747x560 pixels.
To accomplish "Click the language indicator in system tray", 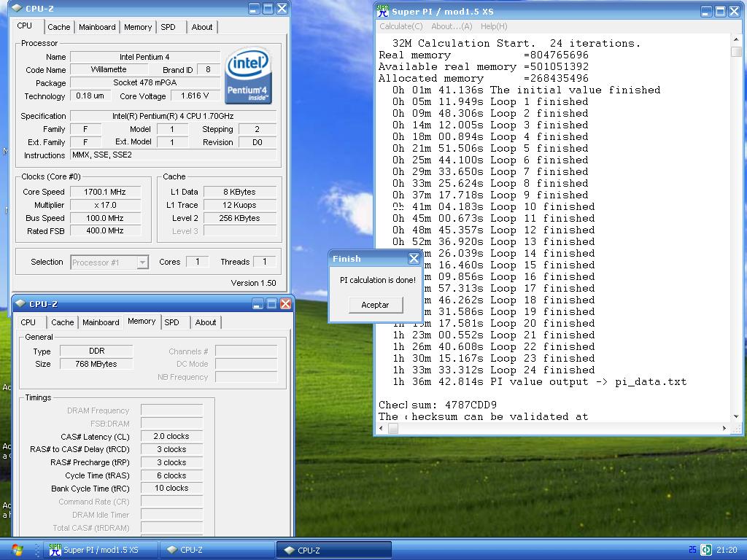I will [x=693, y=550].
